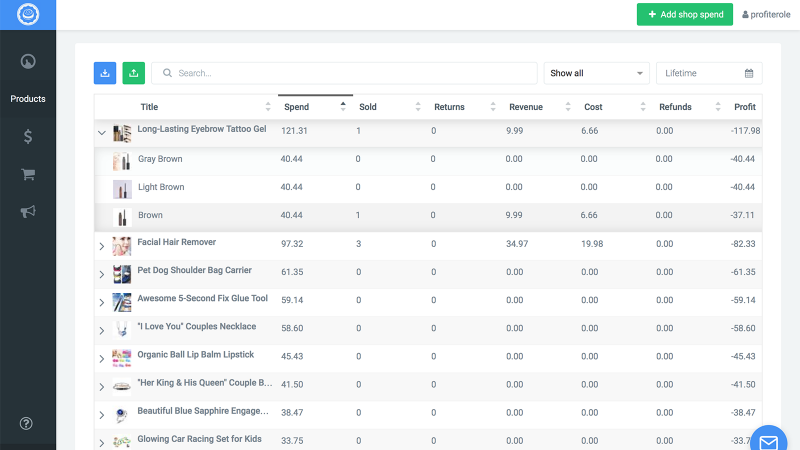This screenshot has height=450, width=800.
Task: Expand Awesome 5-Second Fix Glue Tool row
Action: pyautogui.click(x=102, y=302)
